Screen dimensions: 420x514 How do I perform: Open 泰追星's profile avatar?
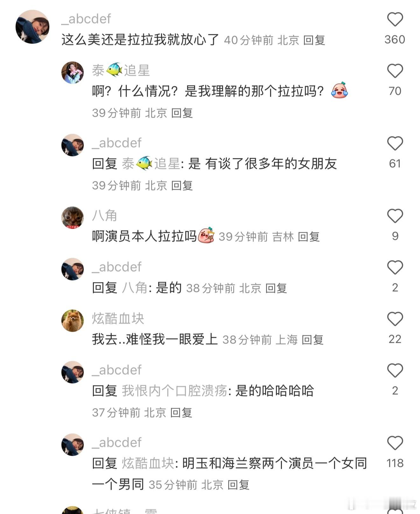[73, 73]
